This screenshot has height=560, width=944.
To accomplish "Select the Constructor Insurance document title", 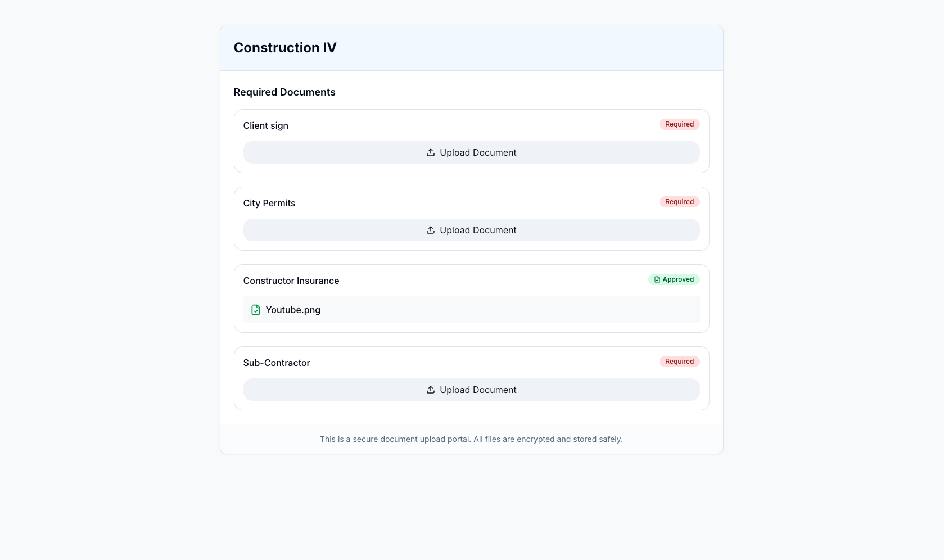I will pos(291,281).
